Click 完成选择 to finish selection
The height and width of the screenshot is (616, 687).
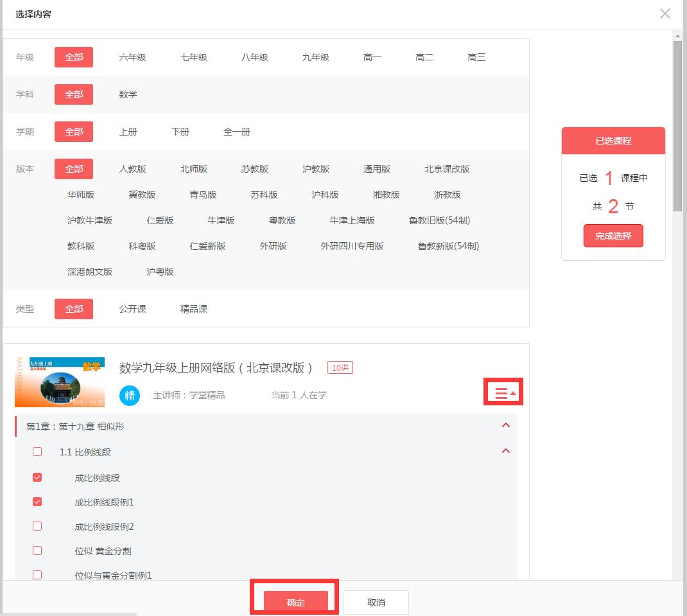coord(613,235)
